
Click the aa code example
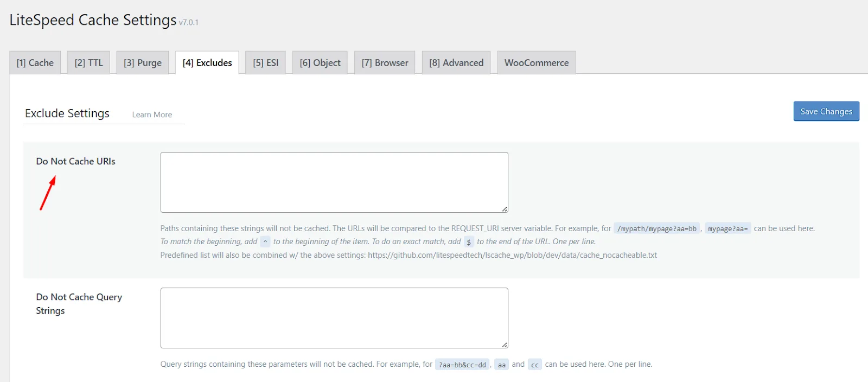coord(502,365)
